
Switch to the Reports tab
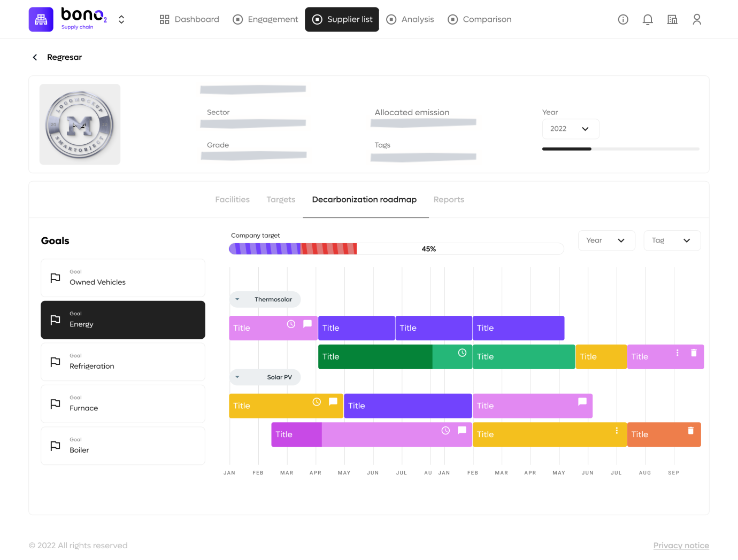(x=449, y=199)
